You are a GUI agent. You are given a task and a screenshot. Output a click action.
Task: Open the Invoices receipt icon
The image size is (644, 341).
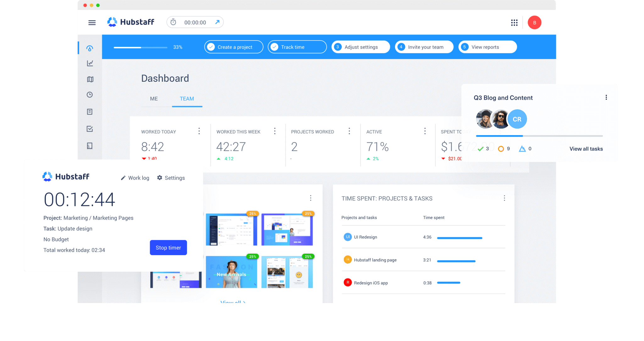pyautogui.click(x=90, y=146)
